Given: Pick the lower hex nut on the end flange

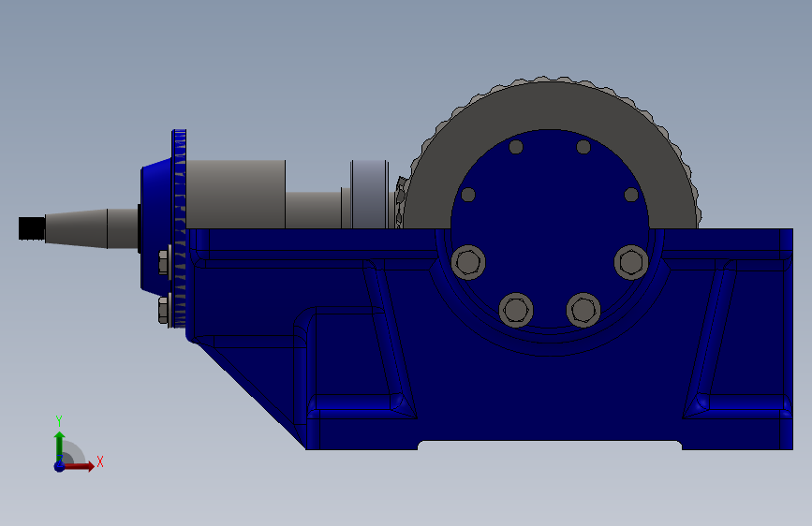Looking at the screenshot, I should click(164, 310).
